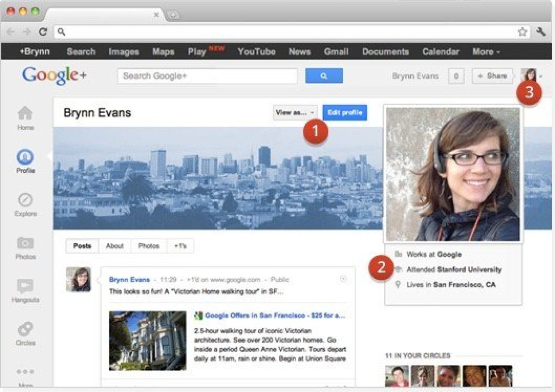Open YouTube from the top navigation bar
The width and height of the screenshot is (555, 392).
256,52
